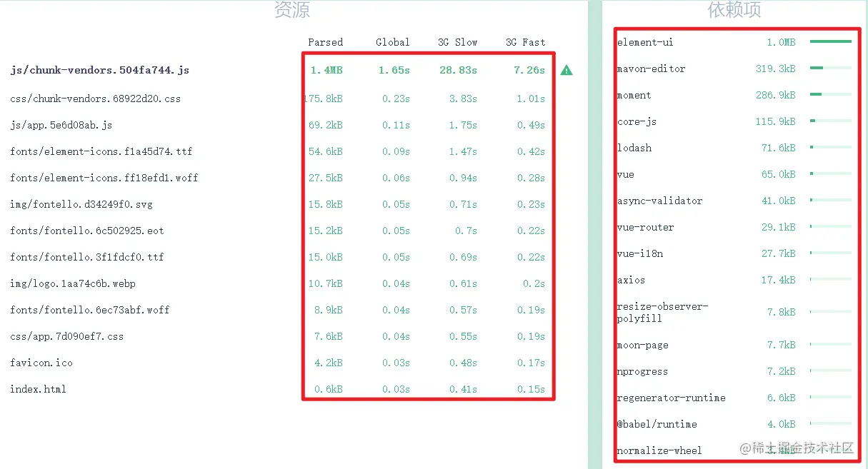Click the 69.2kB parsed size value

coord(326,125)
